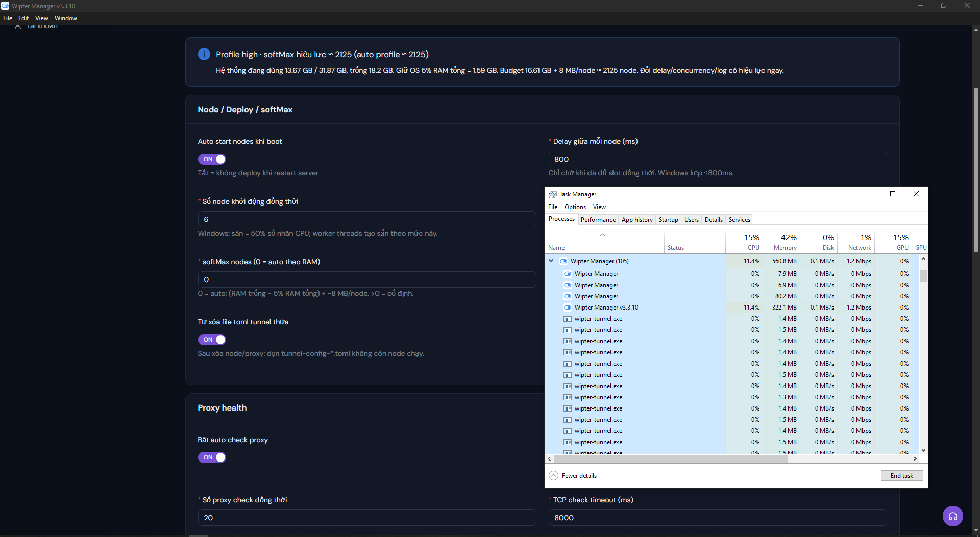980x537 pixels.
Task: Click the Task Manager title bar icon
Action: tap(552, 194)
